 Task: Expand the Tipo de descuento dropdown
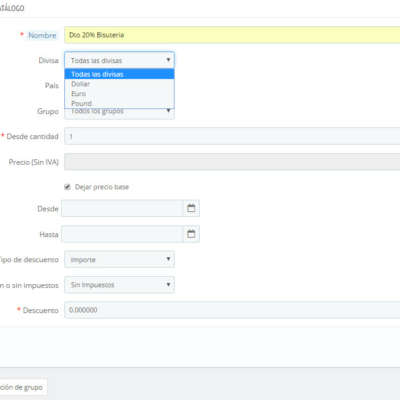click(119, 259)
